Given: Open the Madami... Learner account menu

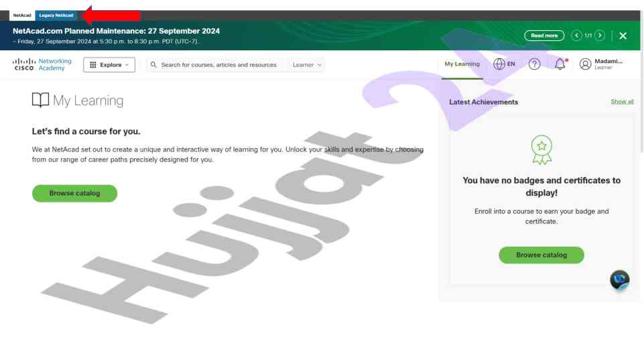Looking at the screenshot, I should (602, 64).
